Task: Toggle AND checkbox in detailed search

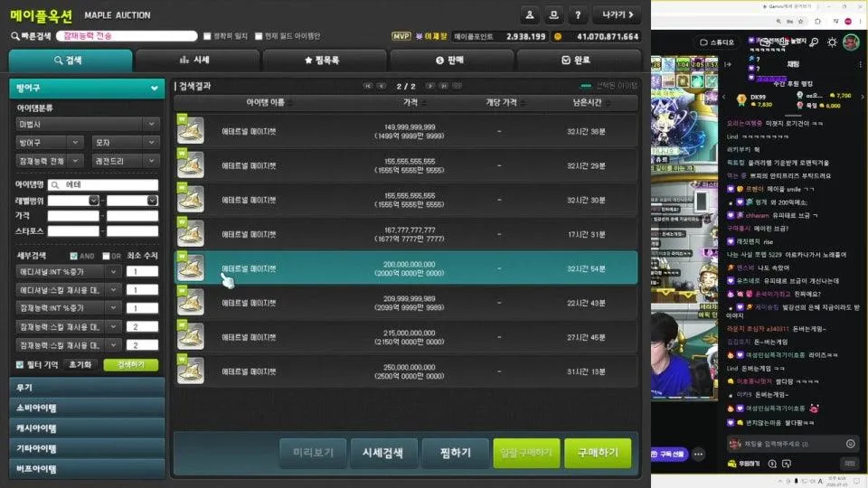Action: (73, 256)
